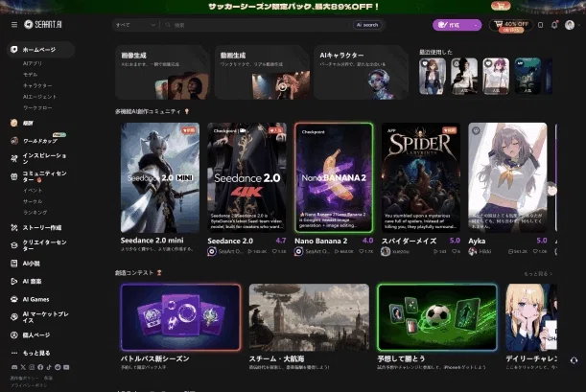This screenshot has width=586, height=392.
Task: Open the Seedance 2.0 4K card
Action: (247, 177)
